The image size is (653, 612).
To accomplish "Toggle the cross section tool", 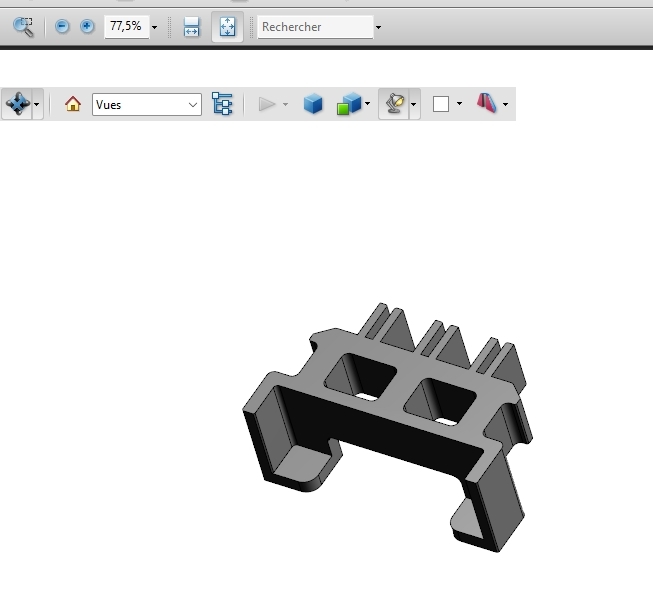I will (x=487, y=104).
